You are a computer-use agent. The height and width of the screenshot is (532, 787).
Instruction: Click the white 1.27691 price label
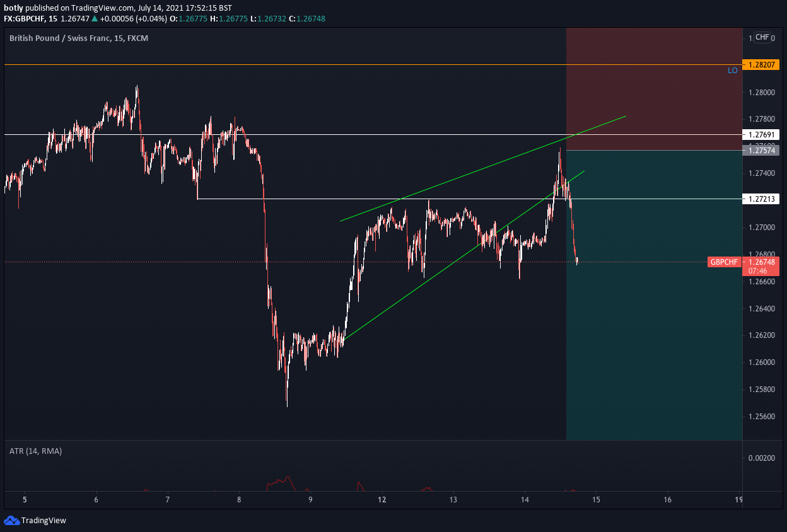762,134
